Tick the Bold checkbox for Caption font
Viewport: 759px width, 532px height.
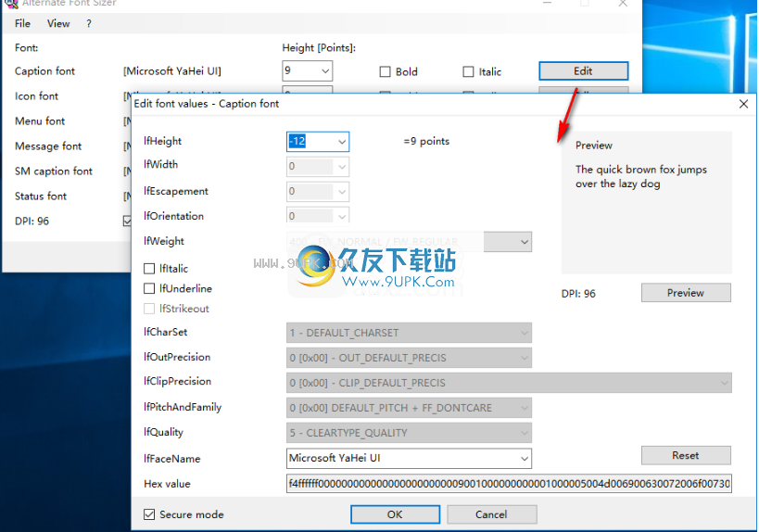click(x=385, y=71)
